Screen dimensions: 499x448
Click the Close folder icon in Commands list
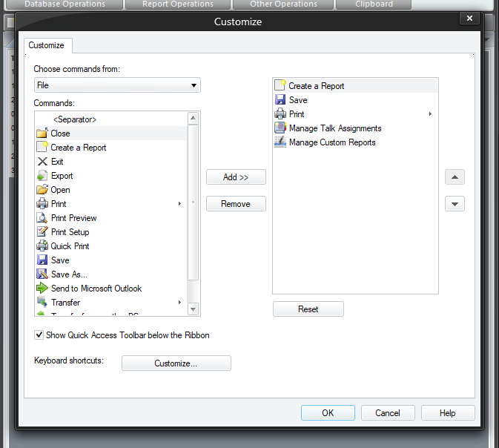(42, 133)
